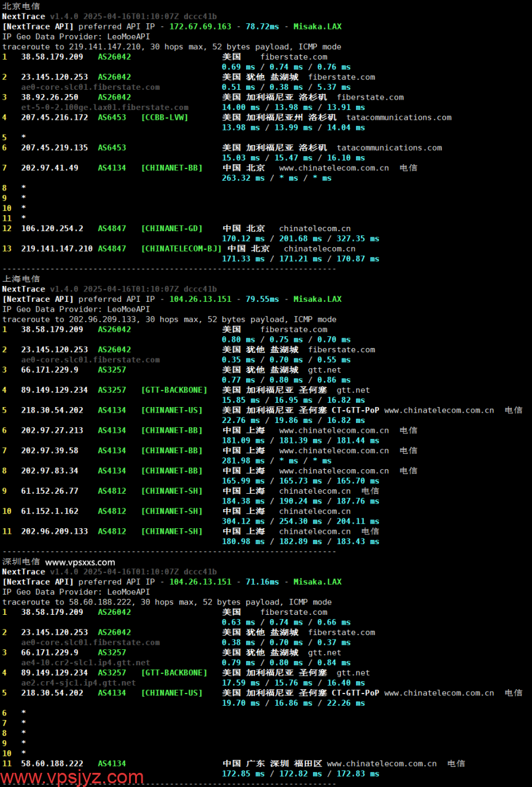Click the 北京电信 section header
The image size is (532, 787).
click(x=21, y=6)
